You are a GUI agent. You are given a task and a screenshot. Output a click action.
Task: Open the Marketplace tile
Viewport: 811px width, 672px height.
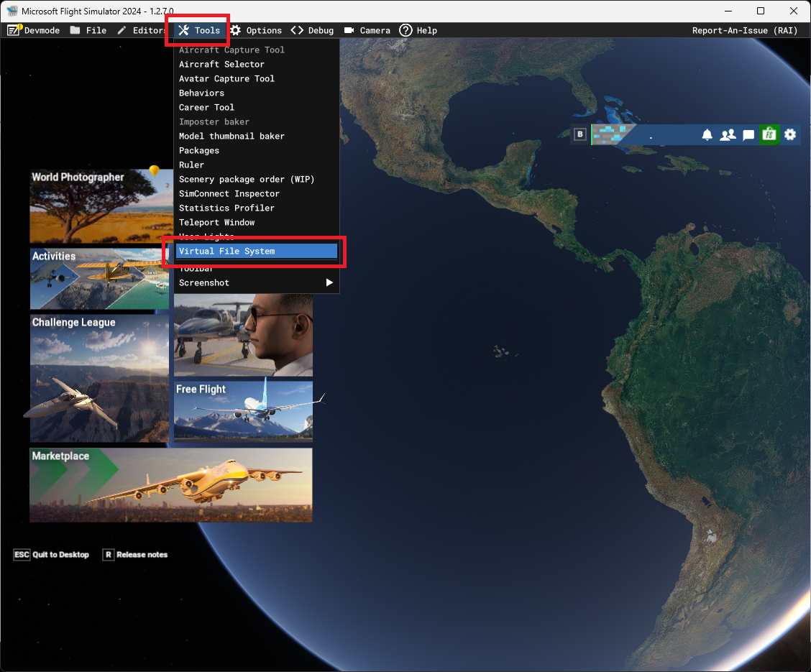[170, 485]
